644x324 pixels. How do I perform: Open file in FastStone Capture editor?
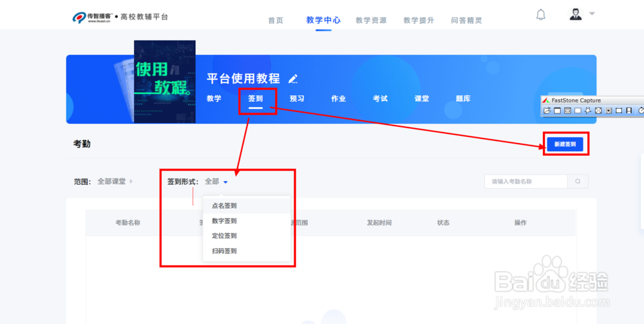pos(547,110)
